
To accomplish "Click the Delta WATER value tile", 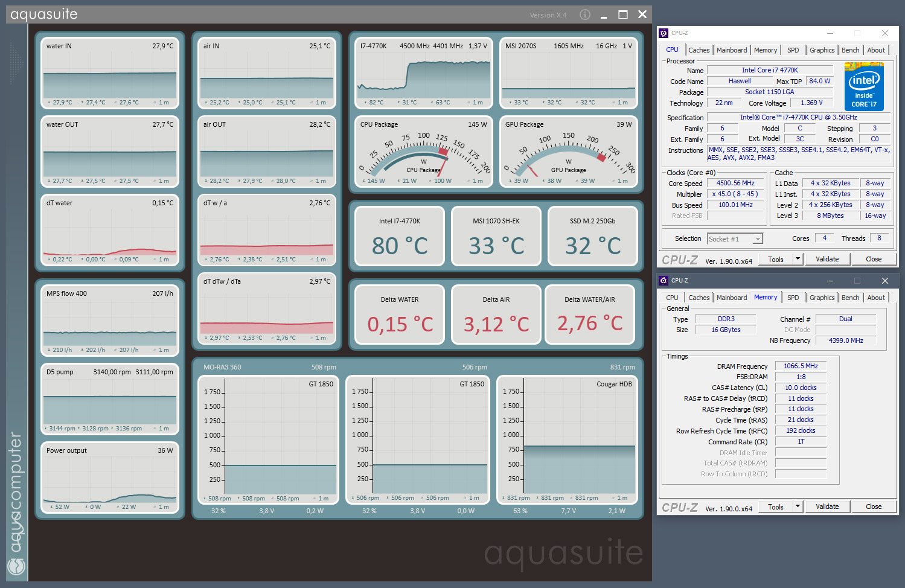I will 400,315.
